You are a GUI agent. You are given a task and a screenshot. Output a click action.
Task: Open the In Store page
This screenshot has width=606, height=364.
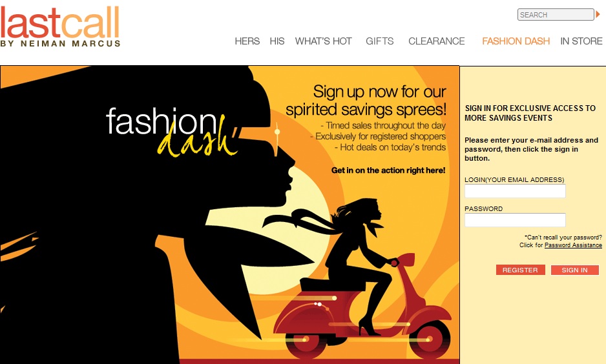581,41
